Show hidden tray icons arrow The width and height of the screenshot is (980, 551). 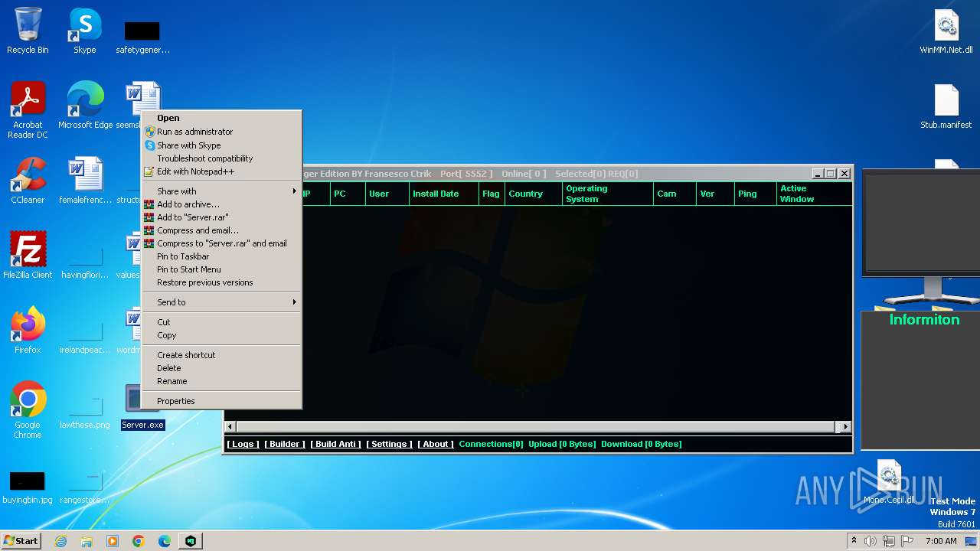tap(854, 540)
